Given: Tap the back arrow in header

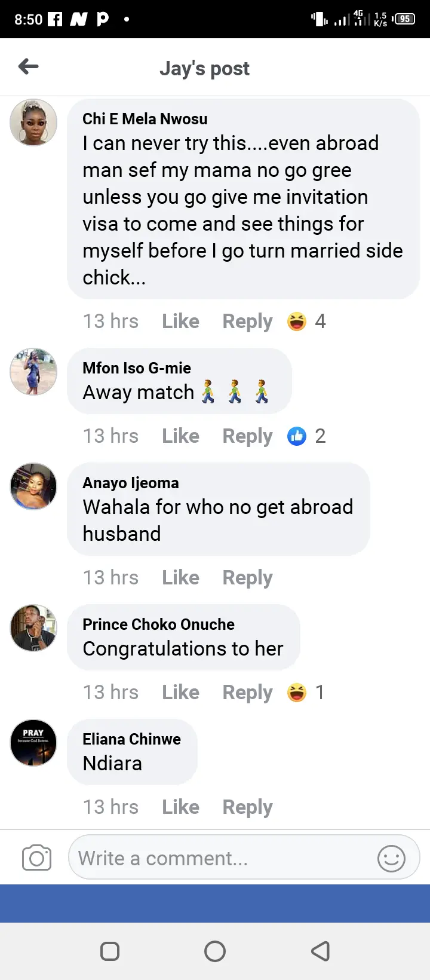Looking at the screenshot, I should tap(29, 67).
